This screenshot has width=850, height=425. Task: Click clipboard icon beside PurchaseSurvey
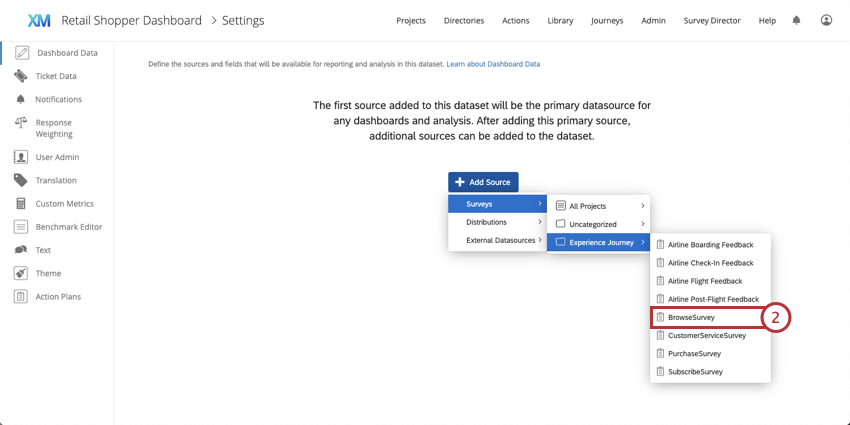[x=660, y=353]
